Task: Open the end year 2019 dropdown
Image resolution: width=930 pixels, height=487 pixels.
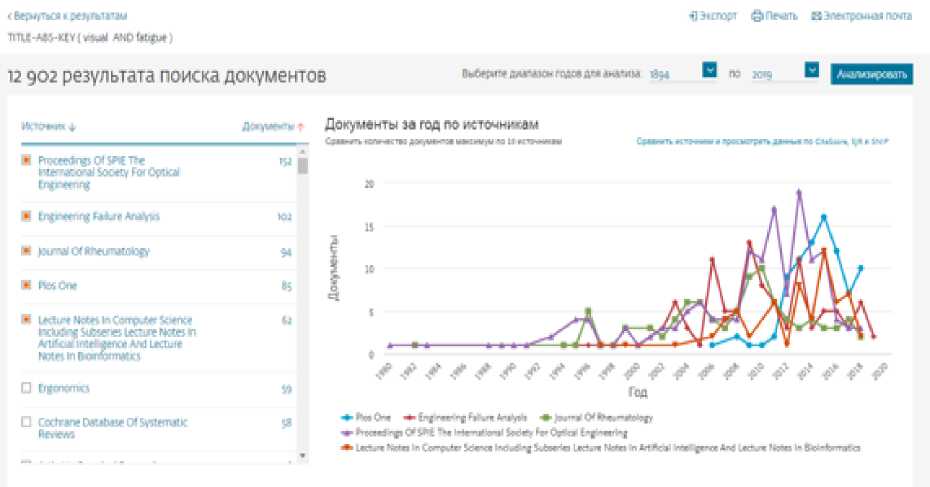Action: (811, 72)
